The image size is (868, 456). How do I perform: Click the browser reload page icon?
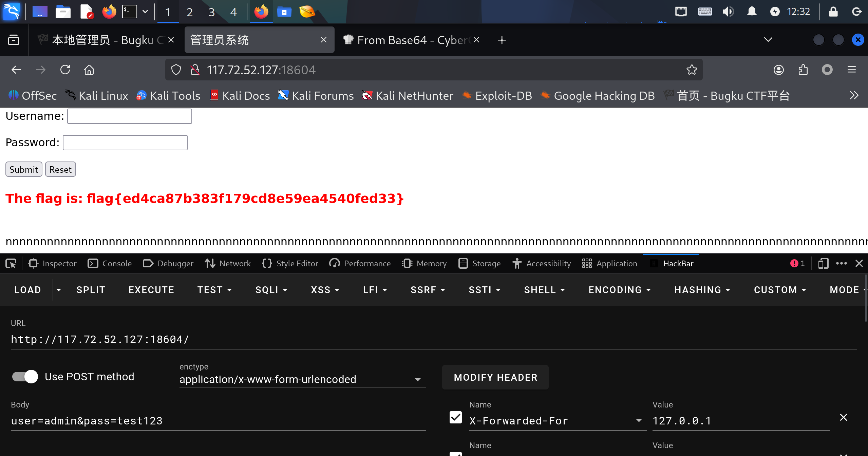65,70
